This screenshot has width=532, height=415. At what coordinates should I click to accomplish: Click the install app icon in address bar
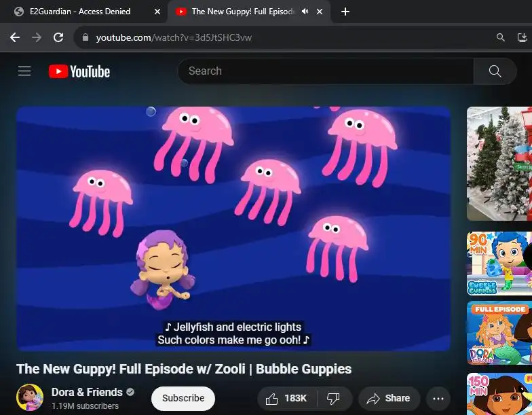(522, 37)
